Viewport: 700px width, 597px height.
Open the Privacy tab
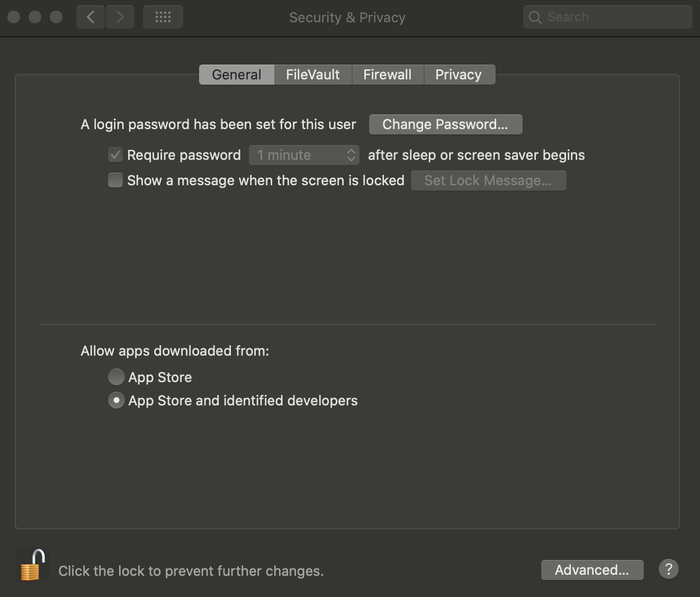pos(459,75)
